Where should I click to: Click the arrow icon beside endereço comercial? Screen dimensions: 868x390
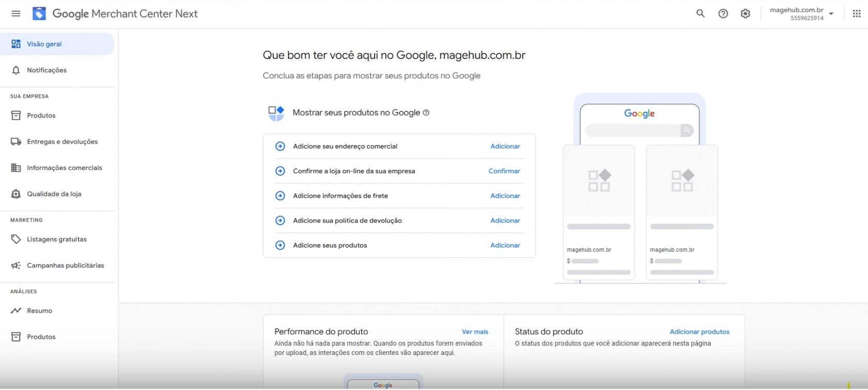tap(280, 146)
